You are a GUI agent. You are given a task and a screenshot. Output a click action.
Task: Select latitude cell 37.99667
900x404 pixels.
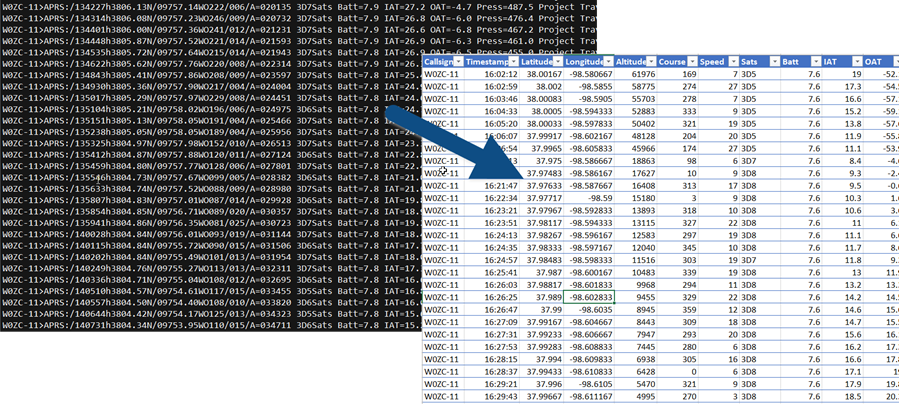(541, 396)
